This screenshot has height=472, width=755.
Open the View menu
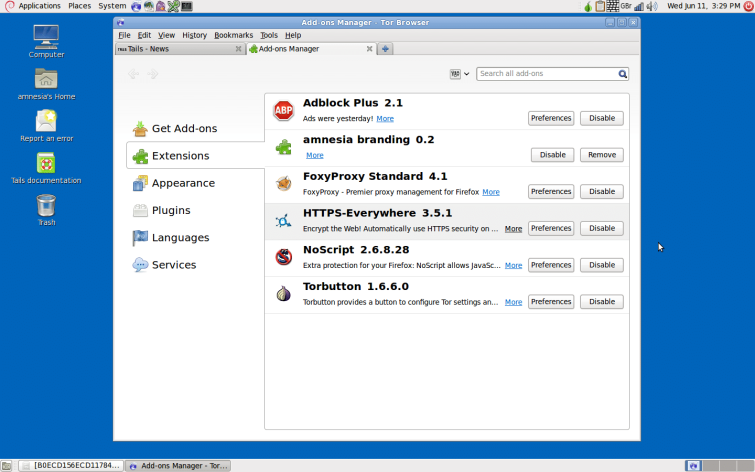pyautogui.click(x=166, y=35)
